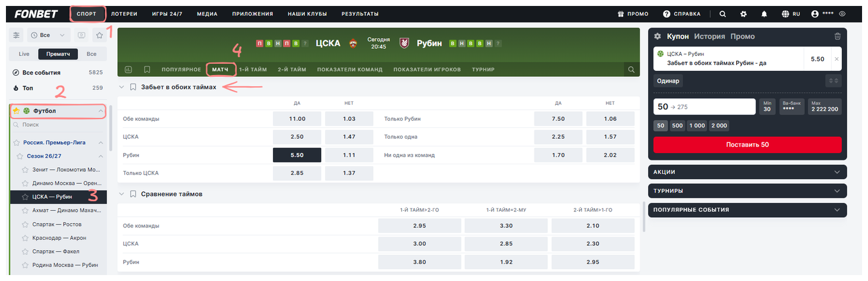Bookmark the 'Забьет в обоих таймах' market

(133, 87)
